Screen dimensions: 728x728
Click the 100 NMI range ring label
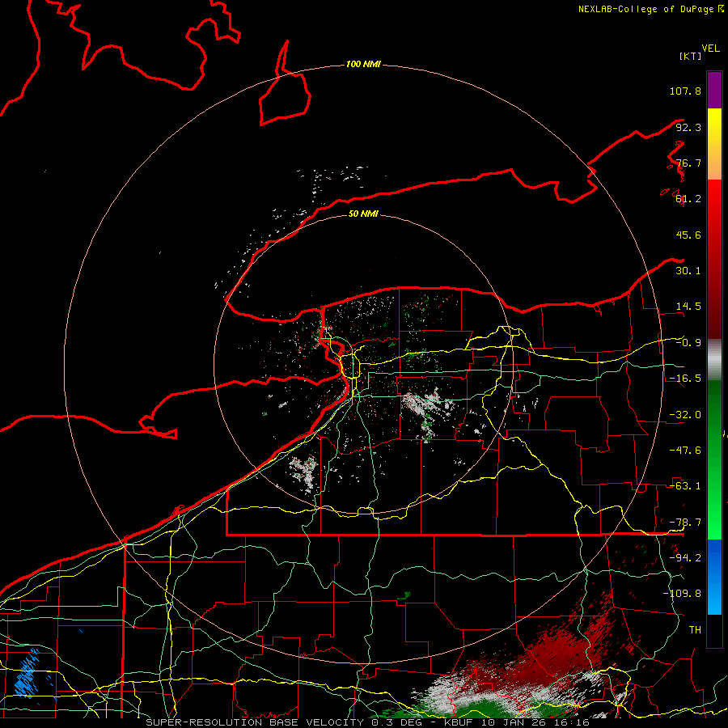click(x=363, y=64)
